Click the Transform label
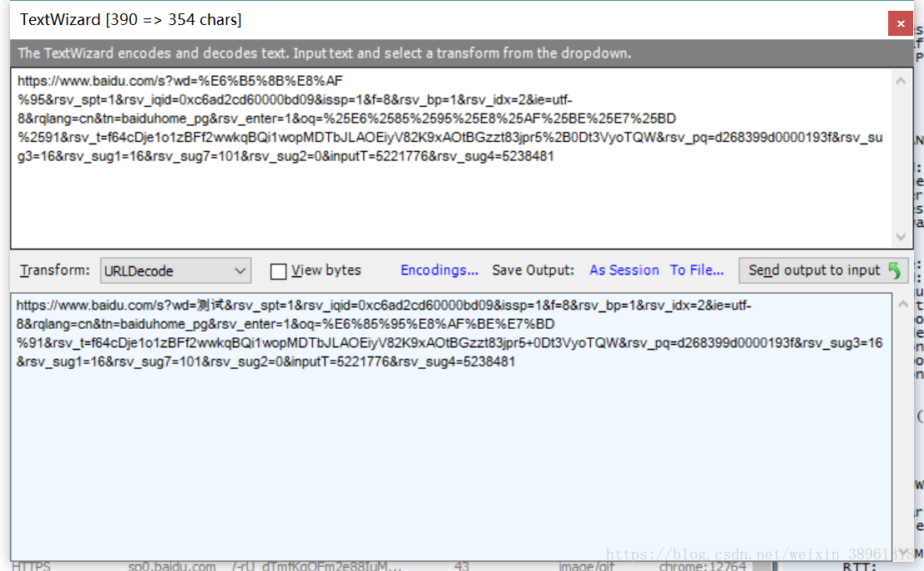Image resolution: width=924 pixels, height=571 pixels. click(x=55, y=270)
